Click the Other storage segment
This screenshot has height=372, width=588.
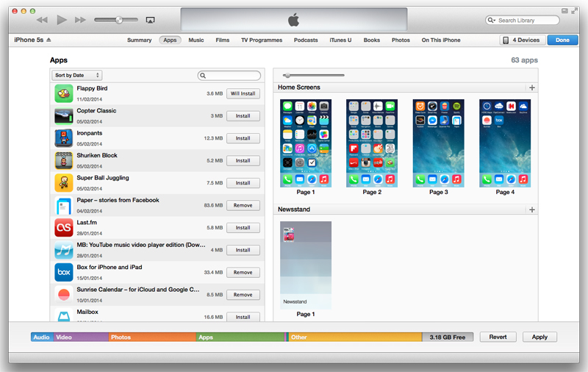coord(355,337)
